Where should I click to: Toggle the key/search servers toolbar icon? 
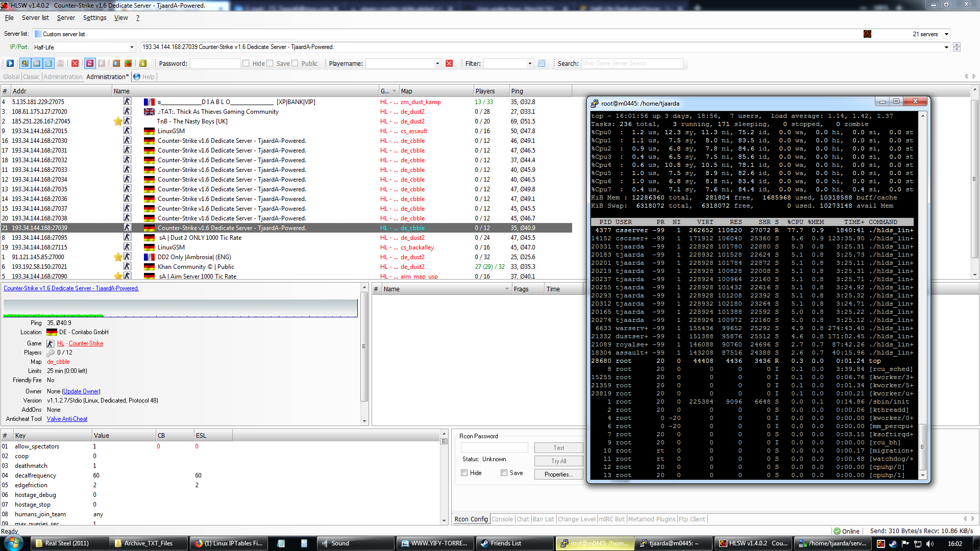coord(24,63)
